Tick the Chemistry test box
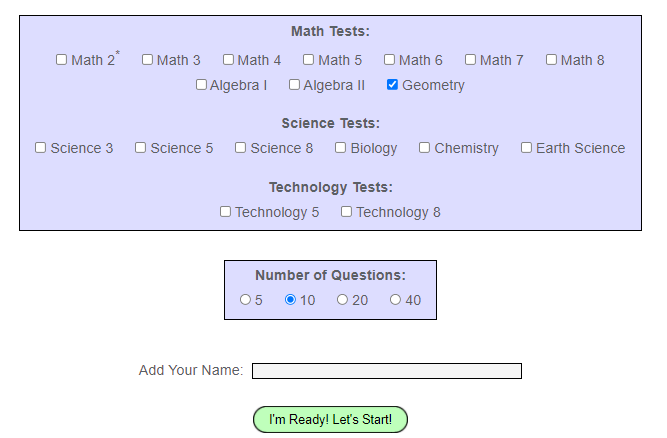This screenshot has width=667, height=438. coord(425,148)
